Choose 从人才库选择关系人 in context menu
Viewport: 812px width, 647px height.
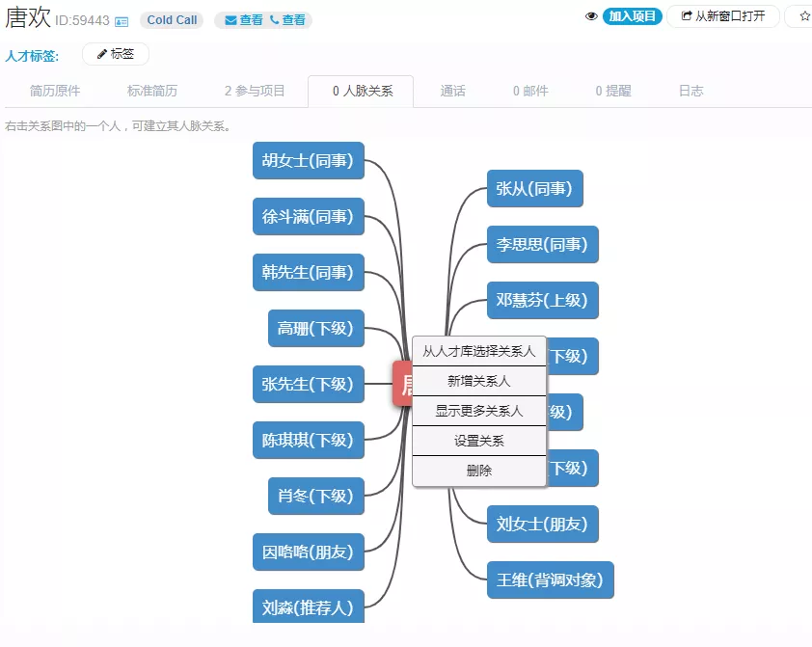point(479,351)
